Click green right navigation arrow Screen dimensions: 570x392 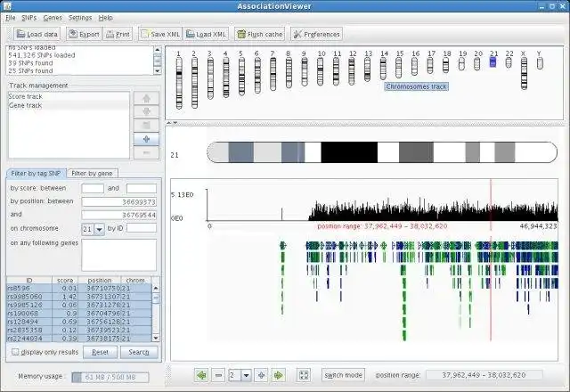tap(279, 375)
